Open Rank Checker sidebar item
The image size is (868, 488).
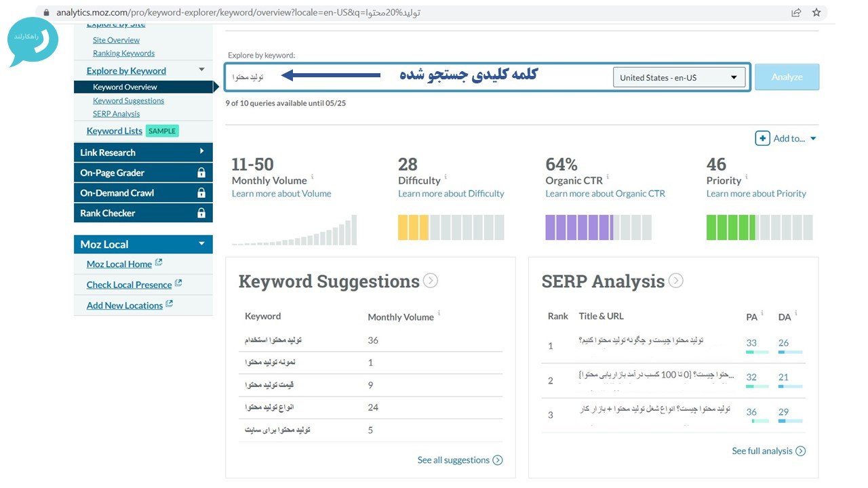coord(143,213)
